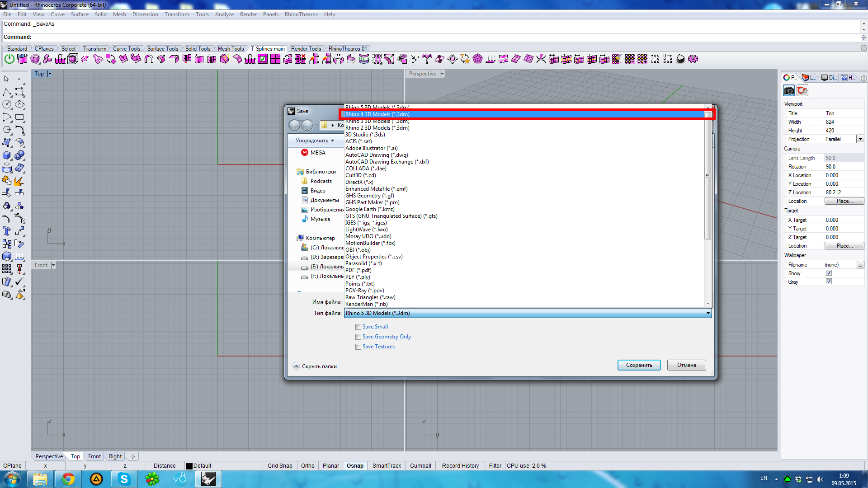Select the Text object T tool
The width and height of the screenshot is (868, 488).
pyautogui.click(x=7, y=231)
